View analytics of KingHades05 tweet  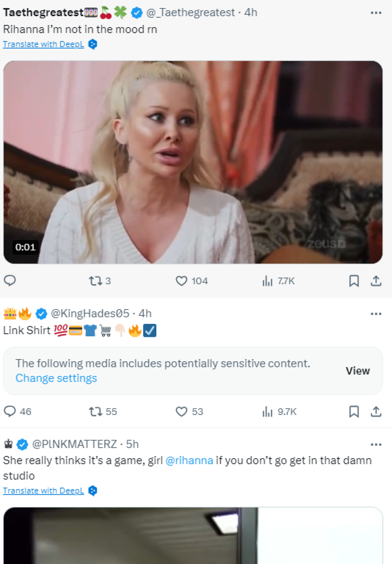pyautogui.click(x=267, y=411)
